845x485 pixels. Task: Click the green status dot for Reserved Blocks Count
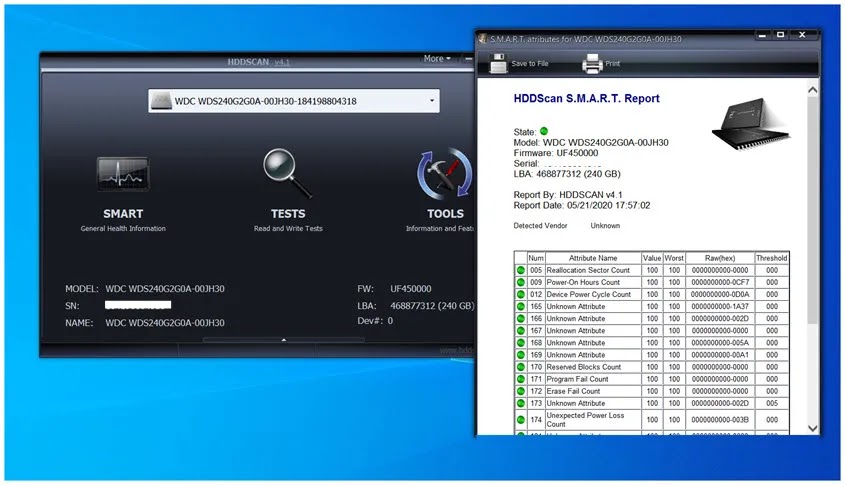521,367
